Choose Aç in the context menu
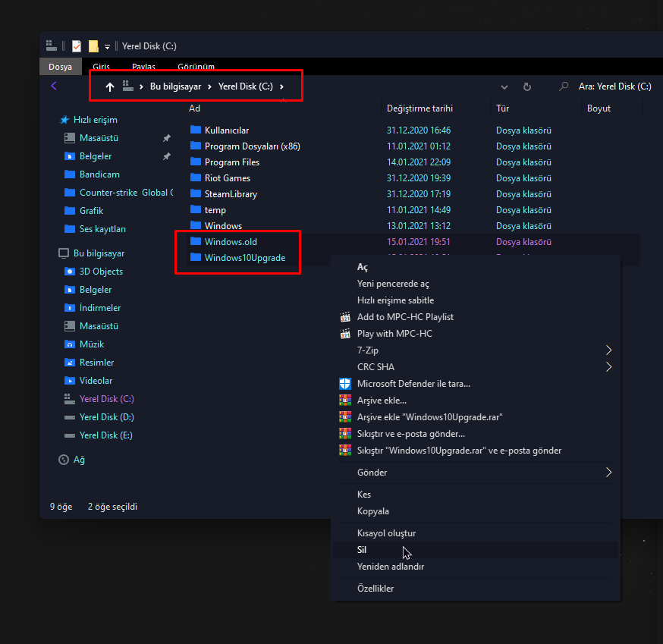 tap(363, 267)
